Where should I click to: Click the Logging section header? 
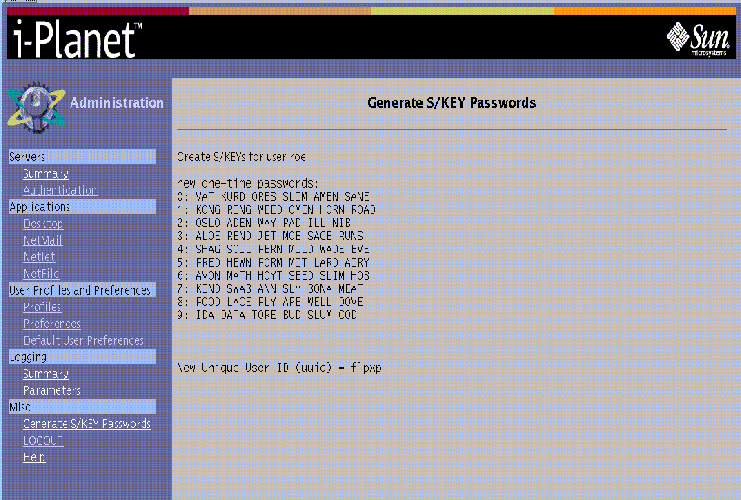coord(82,357)
